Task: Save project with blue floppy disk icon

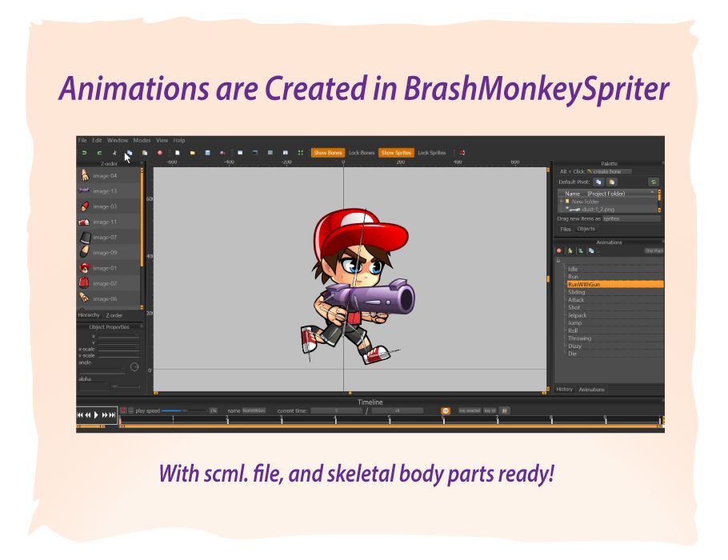Action: [207, 153]
